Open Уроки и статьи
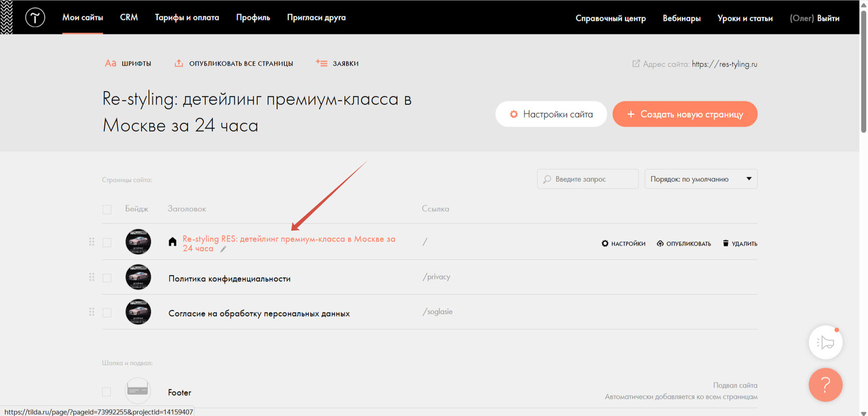The width and height of the screenshot is (868, 416). click(745, 18)
